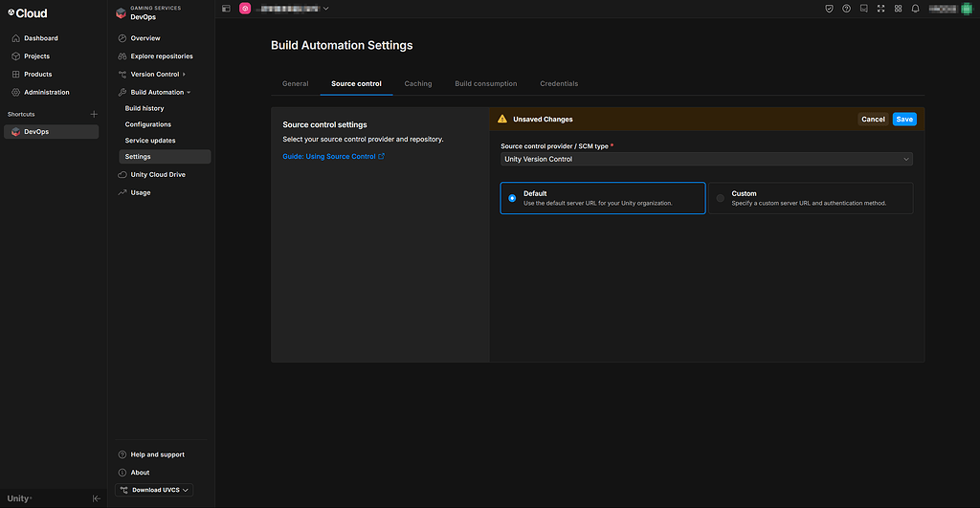Add a shortcut with the plus icon
Screen dimensions: 980x508
[x=94, y=114]
